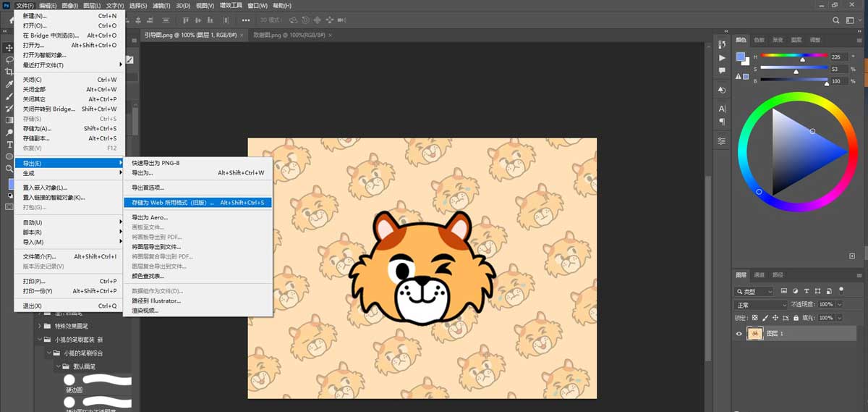Click the hue H value field 226

pyautogui.click(x=839, y=56)
